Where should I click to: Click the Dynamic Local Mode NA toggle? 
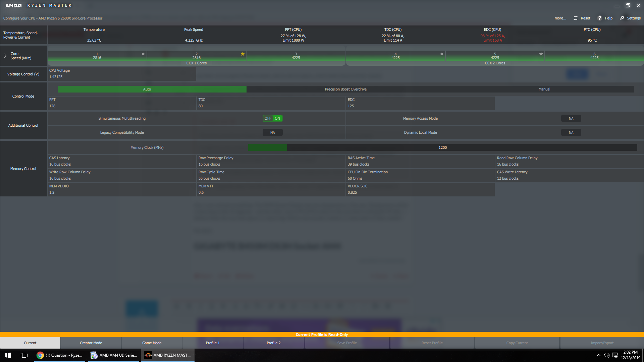click(x=571, y=133)
